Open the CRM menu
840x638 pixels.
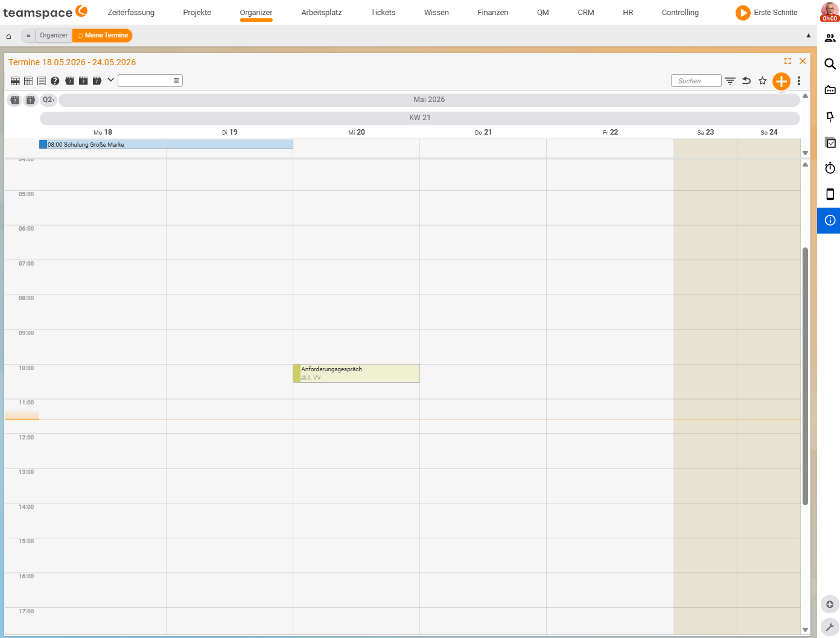point(586,12)
